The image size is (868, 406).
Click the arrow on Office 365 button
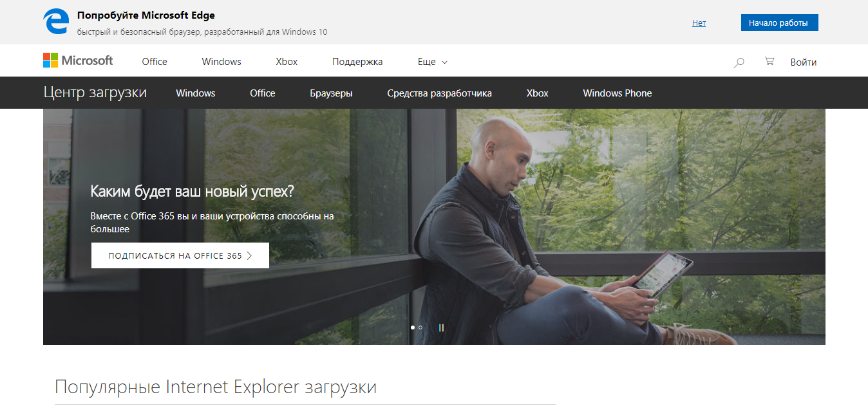tap(250, 255)
